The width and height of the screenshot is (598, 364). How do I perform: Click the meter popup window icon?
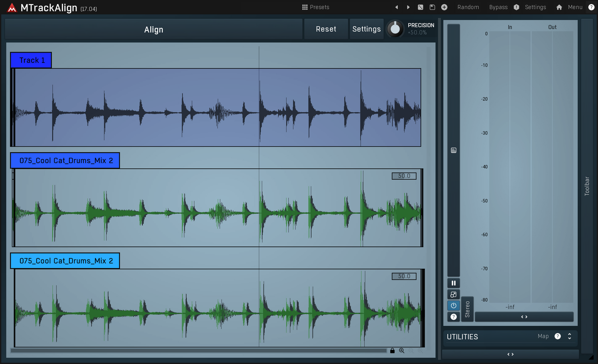[x=453, y=295]
